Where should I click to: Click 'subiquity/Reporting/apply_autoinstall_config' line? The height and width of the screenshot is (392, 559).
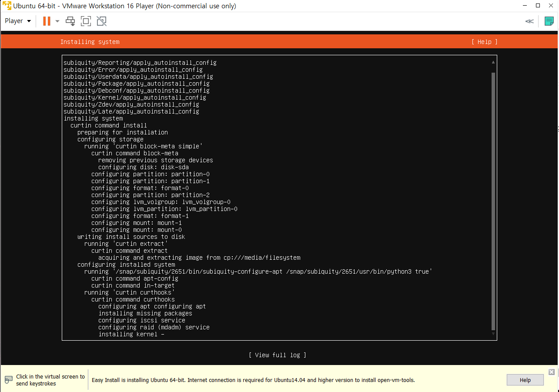point(140,63)
